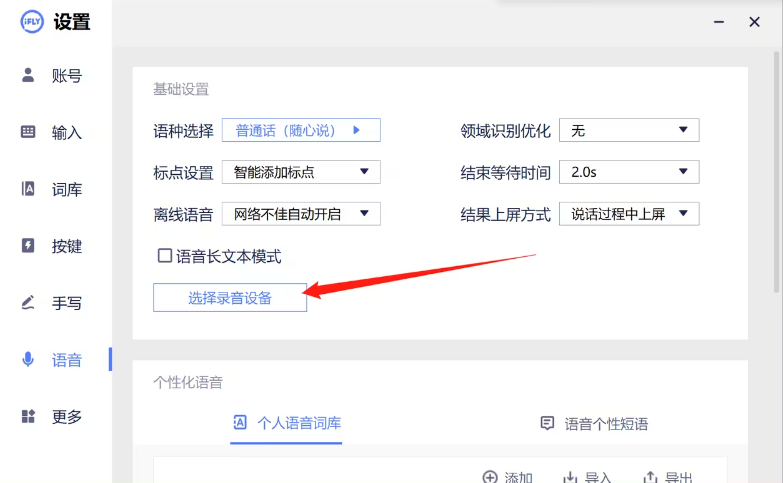Click the 基础设置 section heading
The height and width of the screenshot is (483, 783).
(x=181, y=89)
